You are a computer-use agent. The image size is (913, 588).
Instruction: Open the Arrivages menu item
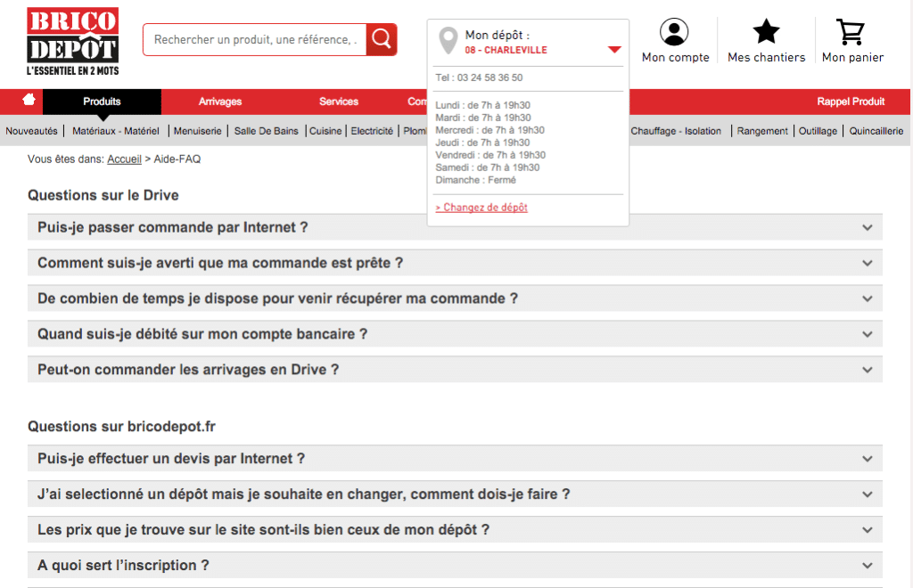point(220,102)
